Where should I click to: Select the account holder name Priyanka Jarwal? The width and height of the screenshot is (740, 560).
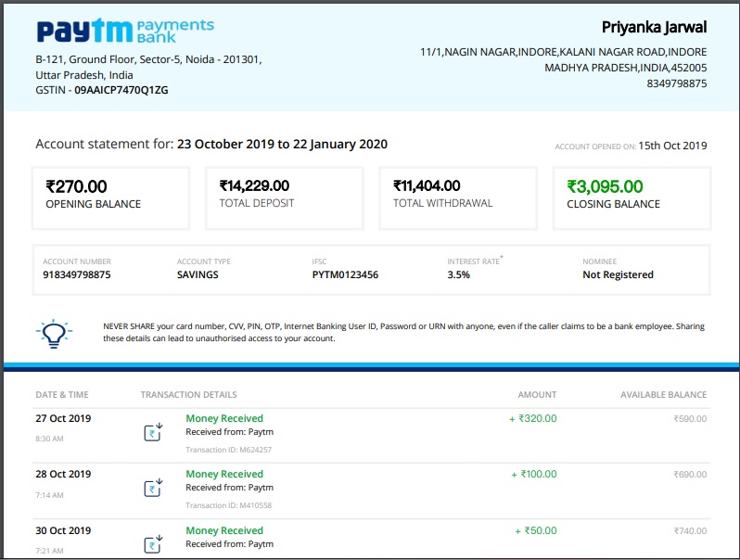(654, 28)
